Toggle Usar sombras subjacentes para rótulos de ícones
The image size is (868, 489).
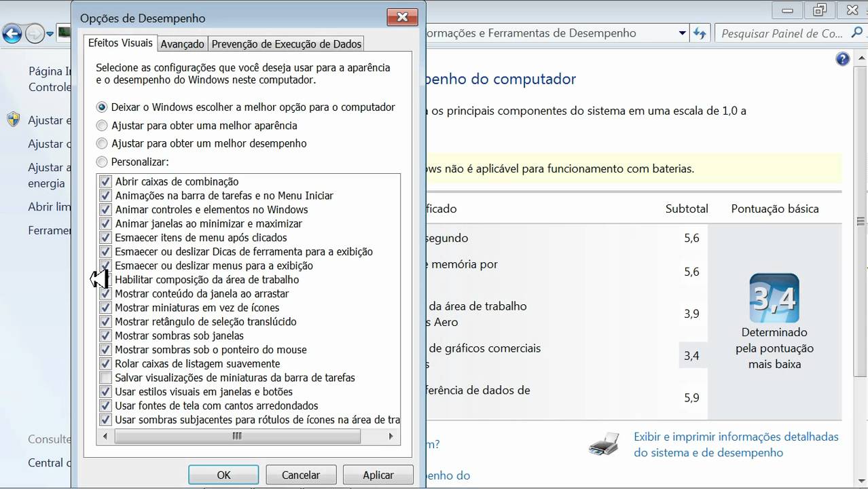coord(105,420)
